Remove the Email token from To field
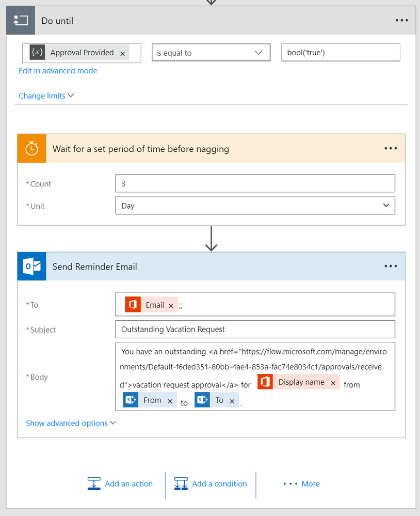The height and width of the screenshot is (516, 420). [171, 305]
